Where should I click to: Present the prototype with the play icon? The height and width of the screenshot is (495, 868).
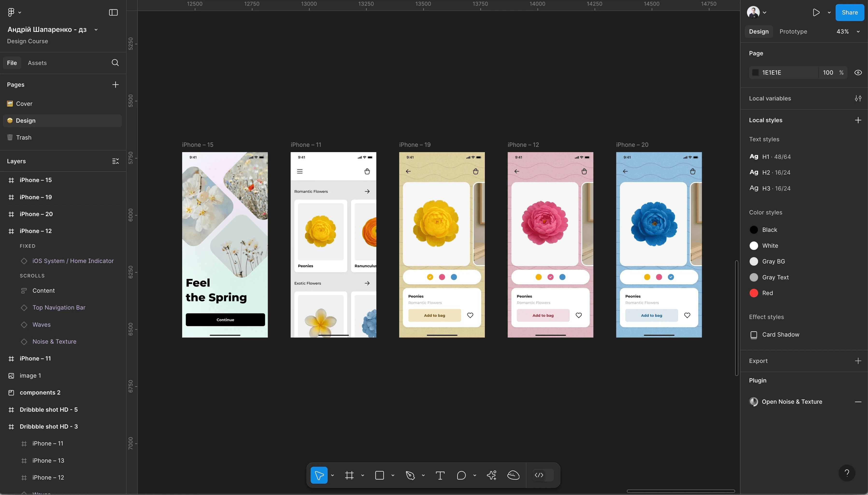(816, 13)
